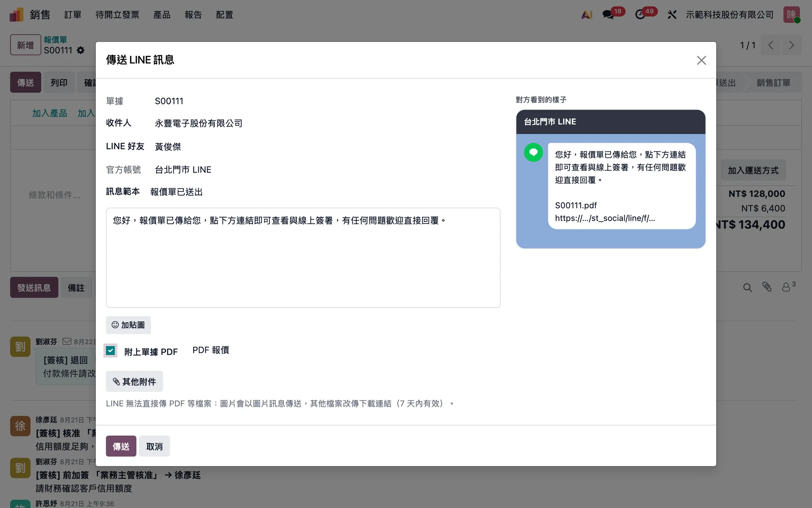The image size is (812, 508).
Task: Click the 發送訊息 chatter button
Action: (x=34, y=287)
